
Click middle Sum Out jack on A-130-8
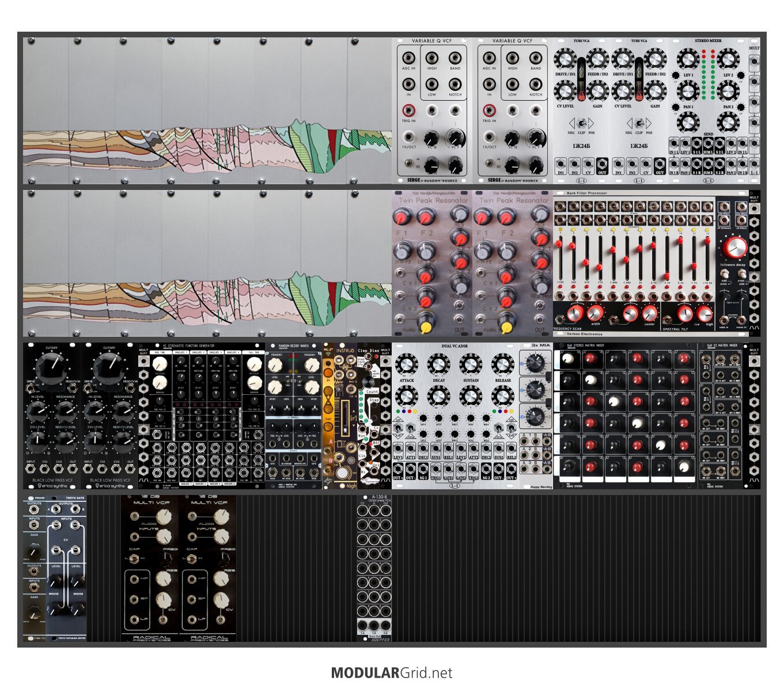(x=374, y=626)
